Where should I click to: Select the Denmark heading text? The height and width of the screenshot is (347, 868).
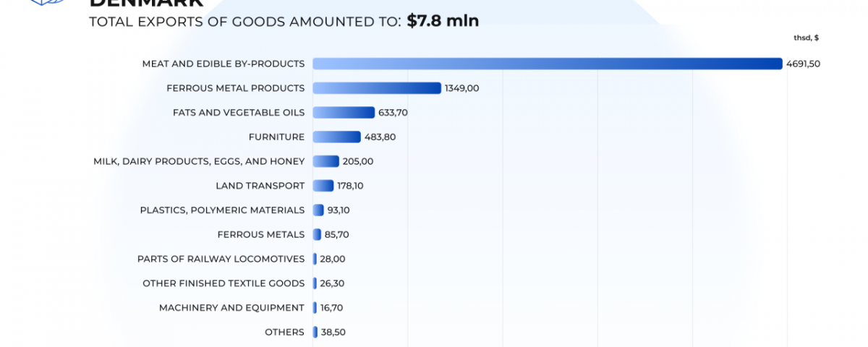coord(146,4)
